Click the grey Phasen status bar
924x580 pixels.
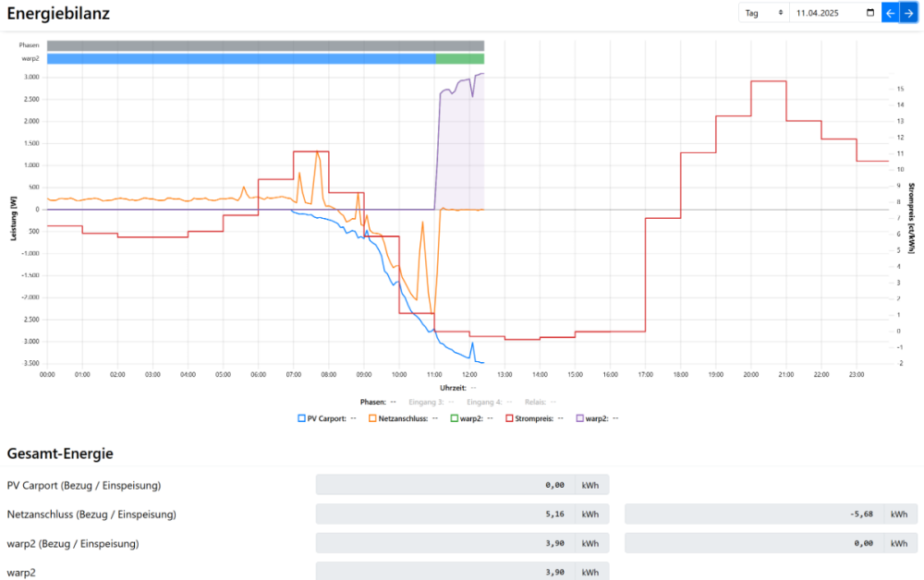265,45
